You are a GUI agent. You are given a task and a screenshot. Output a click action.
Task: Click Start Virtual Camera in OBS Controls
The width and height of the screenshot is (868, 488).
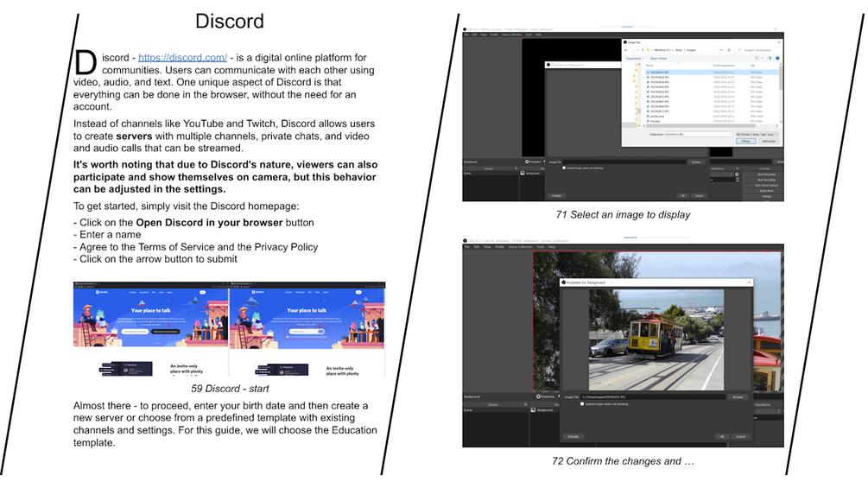(x=767, y=186)
